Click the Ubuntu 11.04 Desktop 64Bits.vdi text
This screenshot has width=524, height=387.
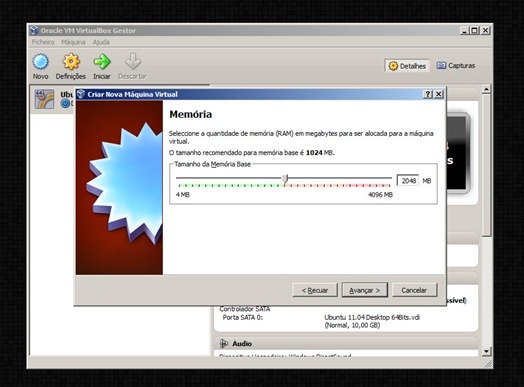pos(372,317)
